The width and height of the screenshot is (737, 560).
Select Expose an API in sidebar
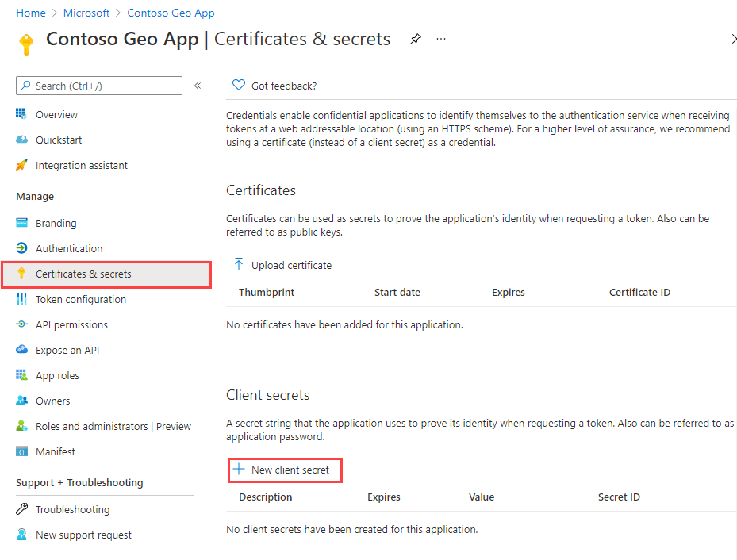click(67, 350)
